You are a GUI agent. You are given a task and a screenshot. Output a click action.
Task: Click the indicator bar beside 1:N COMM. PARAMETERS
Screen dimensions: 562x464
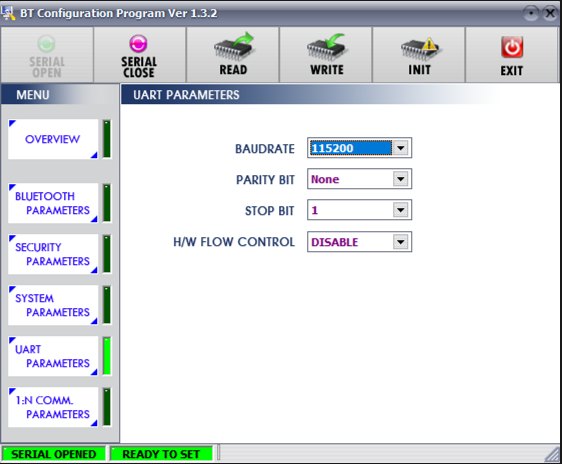click(107, 407)
